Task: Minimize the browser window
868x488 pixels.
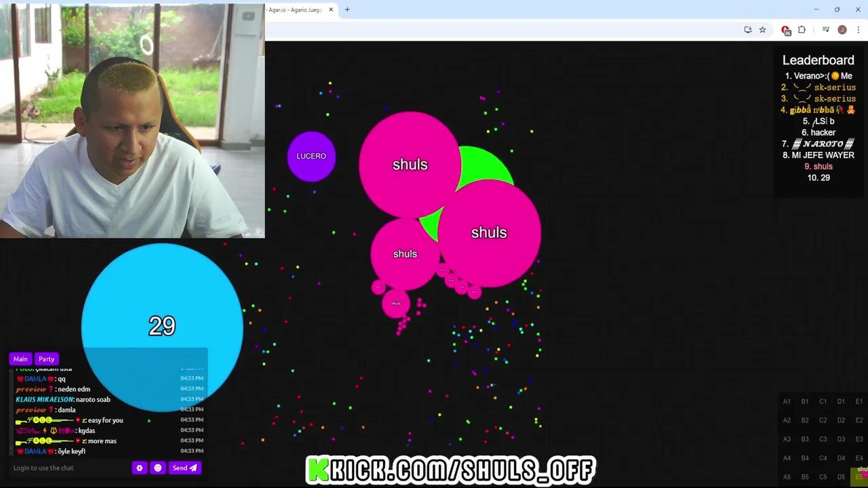Action: (x=816, y=9)
